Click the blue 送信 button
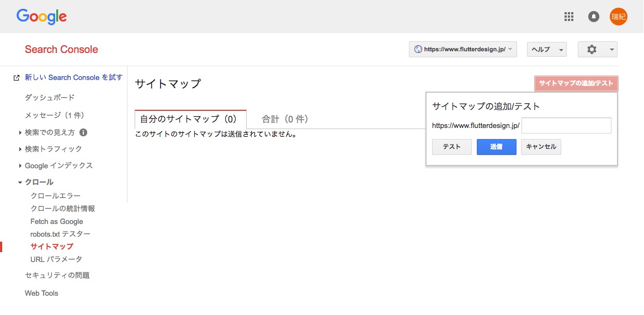Image resolution: width=644 pixels, height=315 pixels. (496, 147)
